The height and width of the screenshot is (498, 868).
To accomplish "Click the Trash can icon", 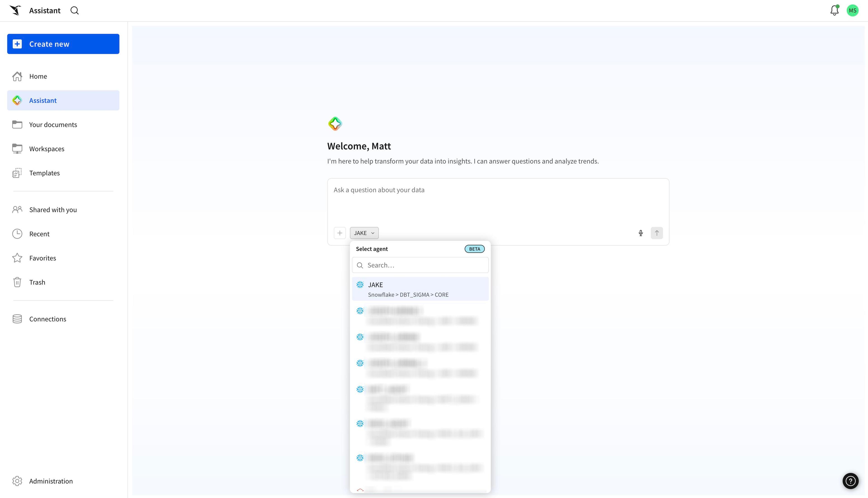I will click(x=17, y=282).
